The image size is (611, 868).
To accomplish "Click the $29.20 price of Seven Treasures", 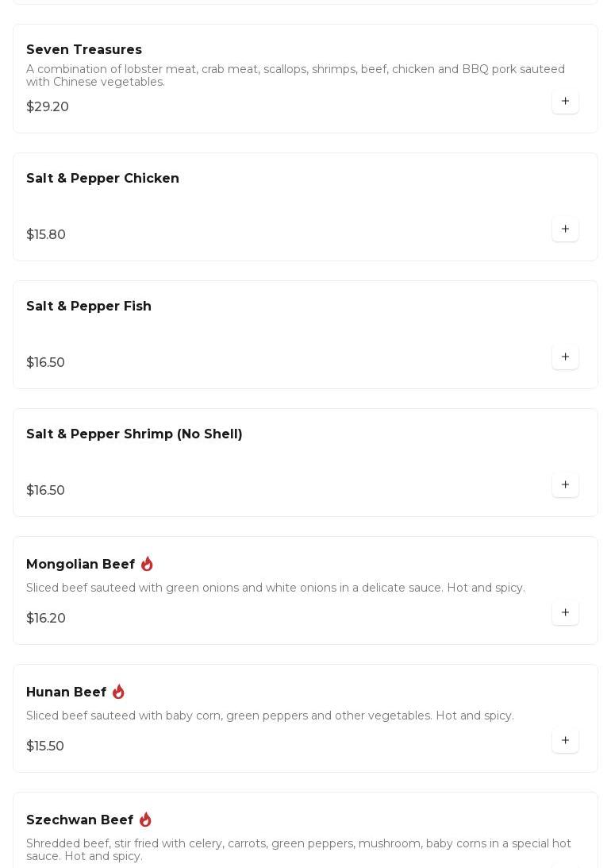I will 48,107.
